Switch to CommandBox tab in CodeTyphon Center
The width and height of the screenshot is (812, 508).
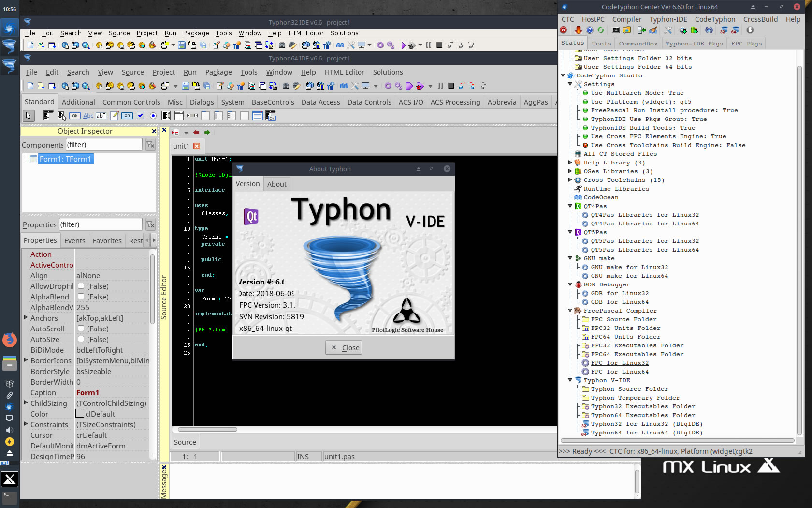click(x=638, y=44)
